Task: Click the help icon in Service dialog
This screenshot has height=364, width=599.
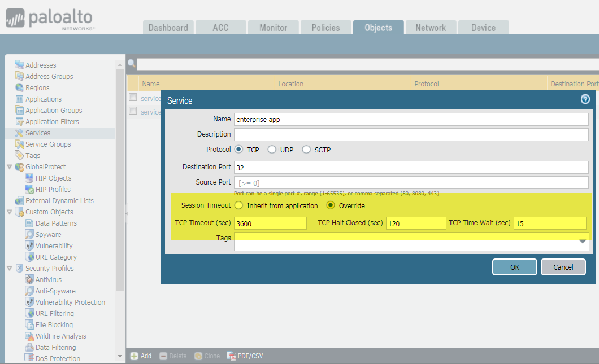Action: 585,99
